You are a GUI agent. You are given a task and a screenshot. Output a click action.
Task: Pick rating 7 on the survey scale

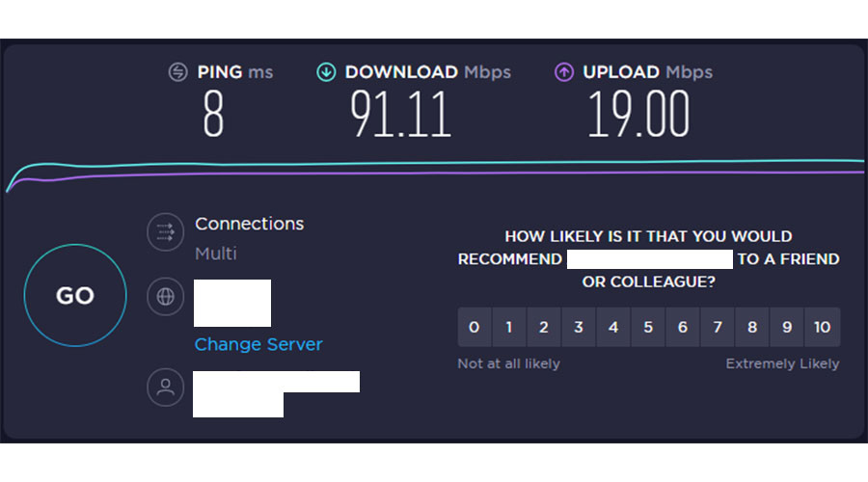718,327
